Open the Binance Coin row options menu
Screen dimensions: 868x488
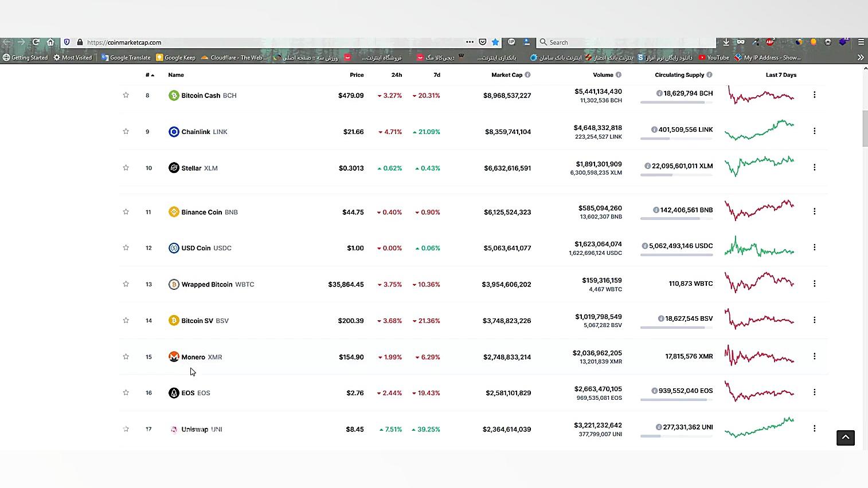pos(814,211)
